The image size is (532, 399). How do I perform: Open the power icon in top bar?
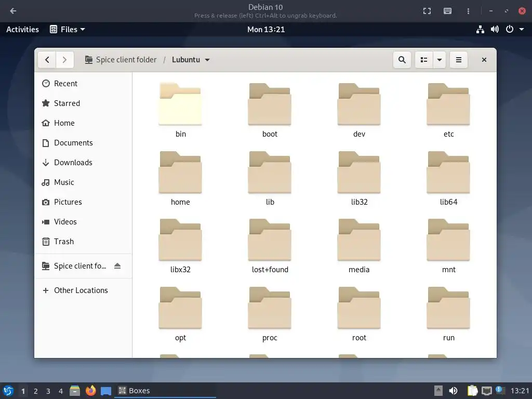[x=510, y=30]
